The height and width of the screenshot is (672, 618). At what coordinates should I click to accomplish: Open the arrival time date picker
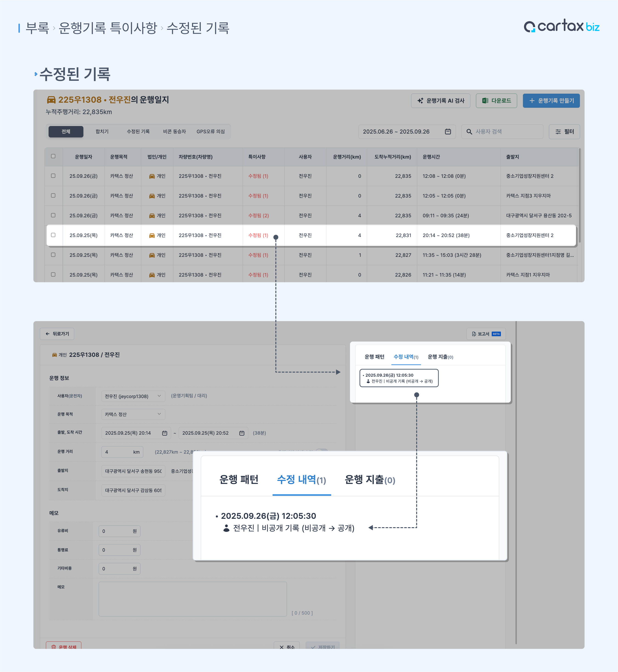[x=242, y=433]
